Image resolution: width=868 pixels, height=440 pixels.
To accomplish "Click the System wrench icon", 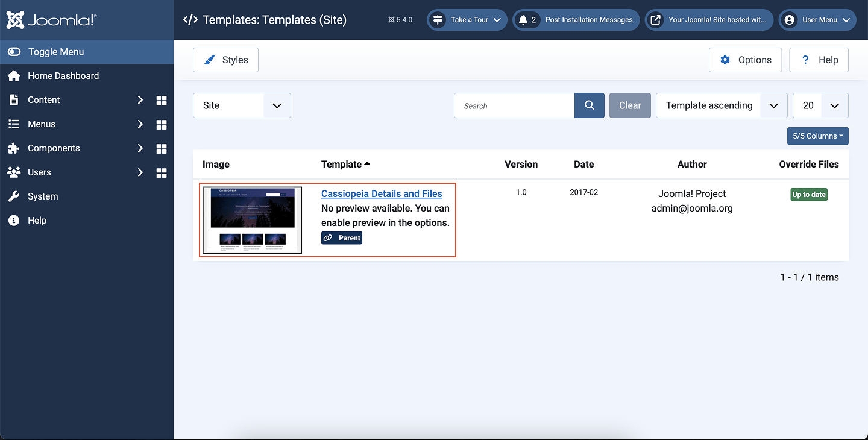I will tap(14, 196).
